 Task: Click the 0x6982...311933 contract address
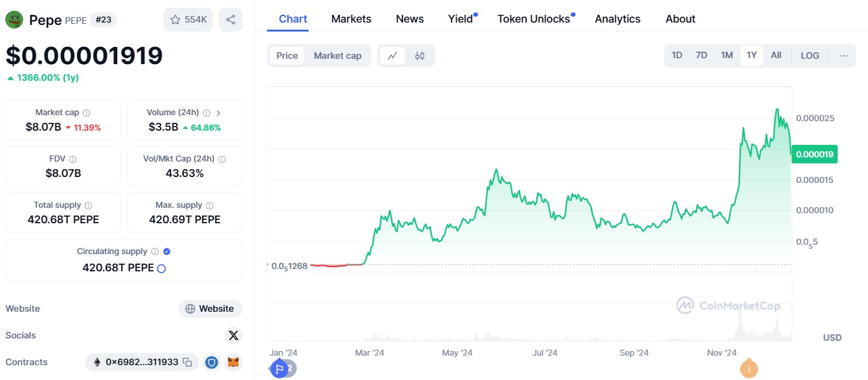click(x=142, y=362)
